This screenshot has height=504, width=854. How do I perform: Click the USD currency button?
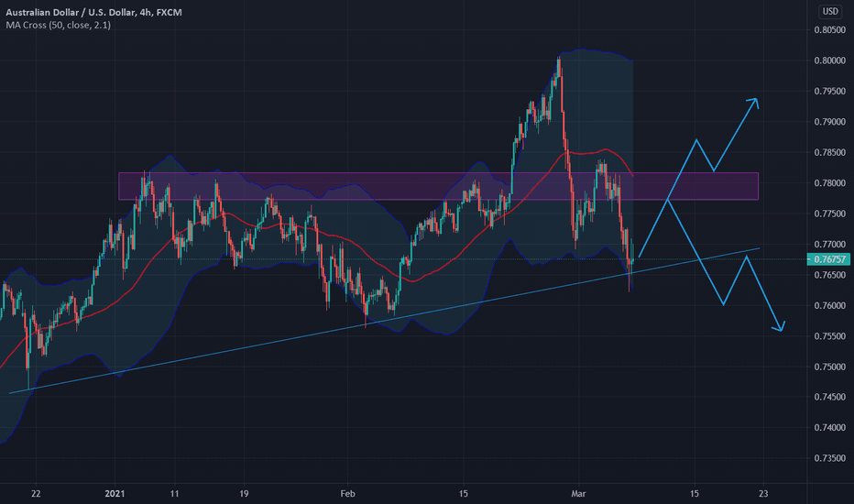tap(830, 11)
